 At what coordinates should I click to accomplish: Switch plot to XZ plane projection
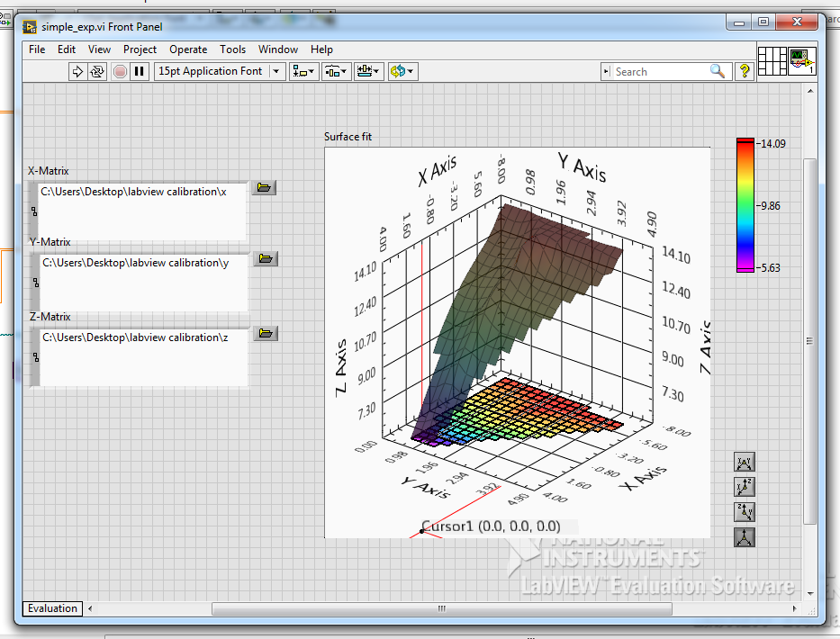(x=745, y=487)
